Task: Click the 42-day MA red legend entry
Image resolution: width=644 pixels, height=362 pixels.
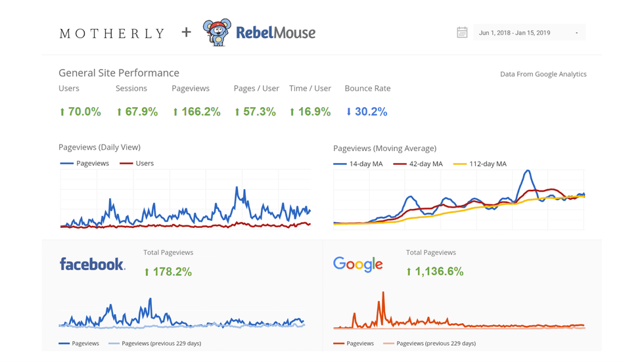Action: click(x=418, y=164)
